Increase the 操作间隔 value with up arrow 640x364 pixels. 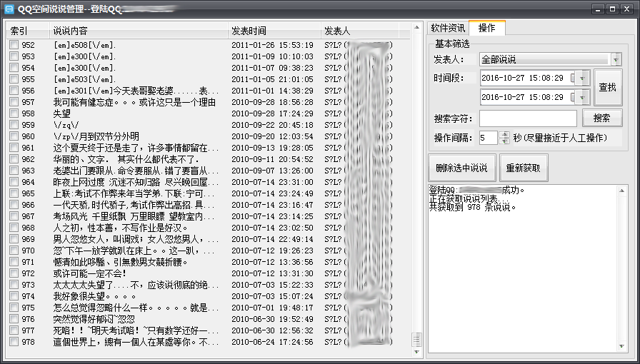(x=505, y=134)
